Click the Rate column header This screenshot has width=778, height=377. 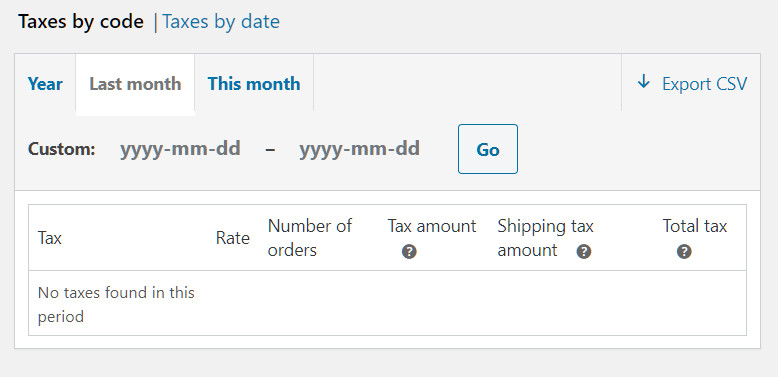click(233, 238)
